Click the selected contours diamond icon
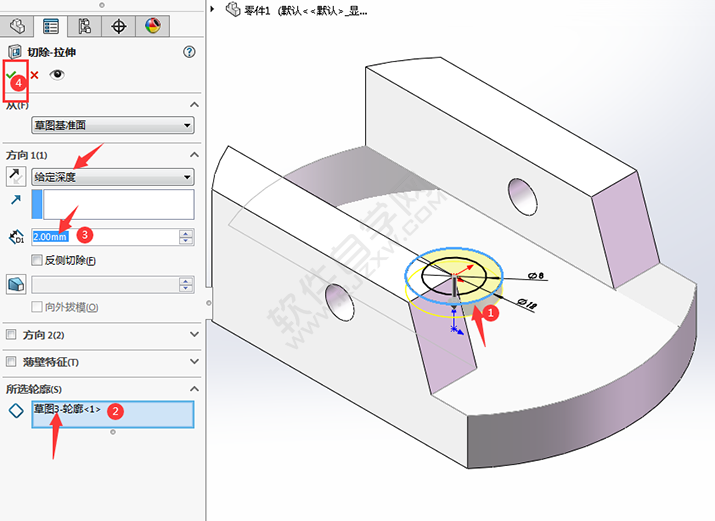This screenshot has height=521, width=715. (16, 410)
